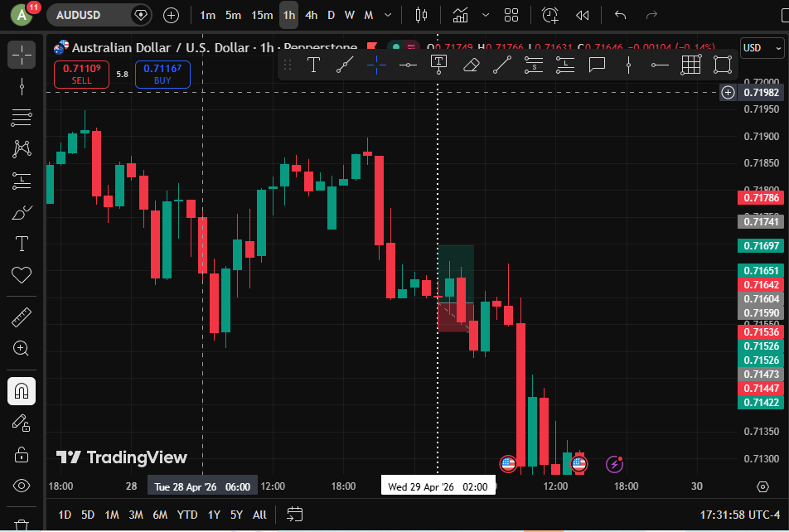
Task: Select the eraser tool in floating toolbar
Action: [471, 65]
